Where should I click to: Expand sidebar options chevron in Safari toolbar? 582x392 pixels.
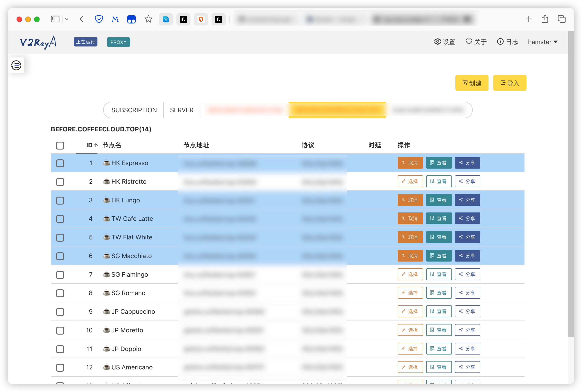[67, 19]
